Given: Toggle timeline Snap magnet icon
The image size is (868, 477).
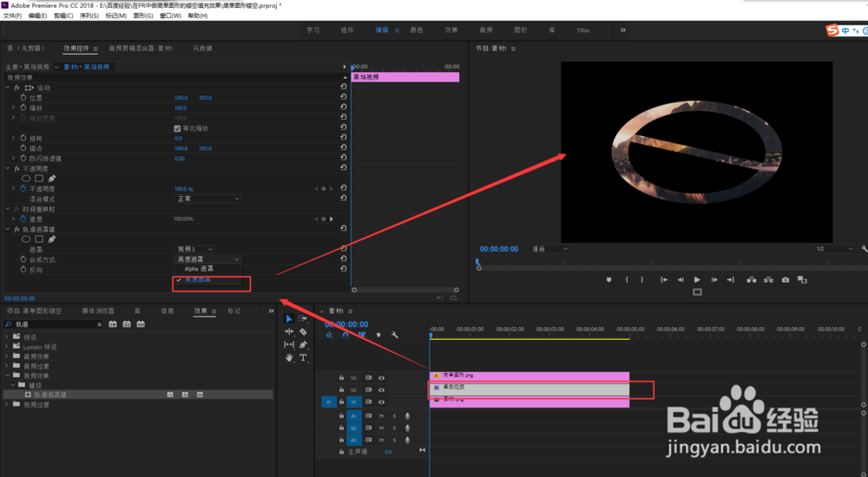Looking at the screenshot, I should tap(345, 335).
